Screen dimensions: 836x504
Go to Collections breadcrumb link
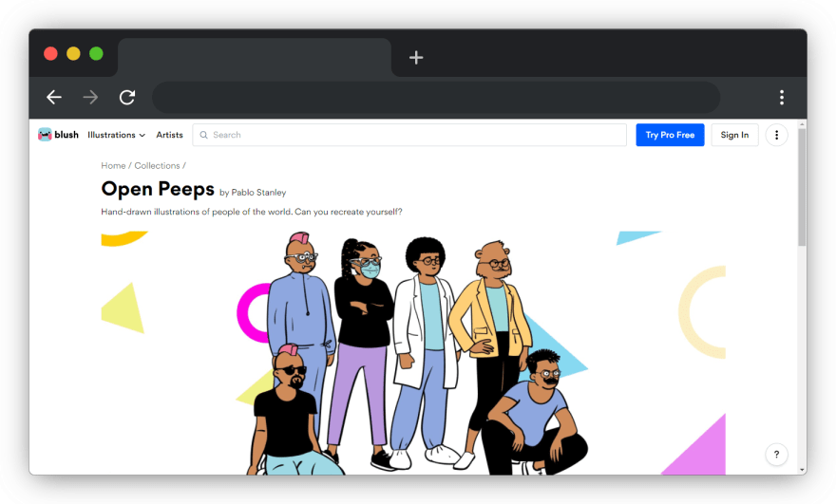pyautogui.click(x=157, y=166)
